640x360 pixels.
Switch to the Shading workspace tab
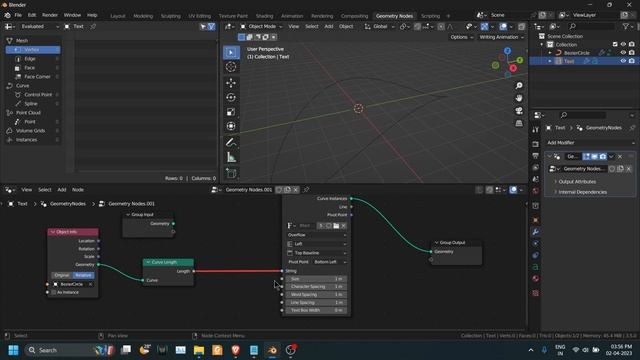click(x=264, y=16)
